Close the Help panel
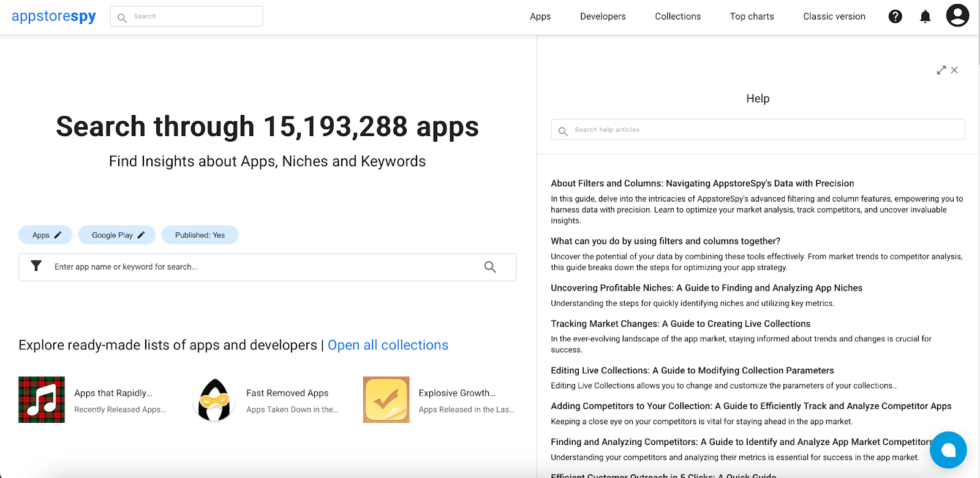 (x=954, y=70)
